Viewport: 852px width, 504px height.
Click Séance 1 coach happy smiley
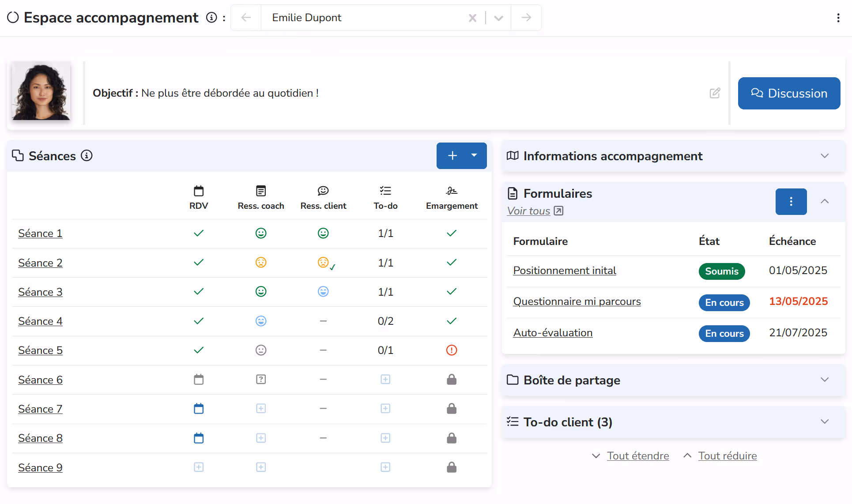261,233
